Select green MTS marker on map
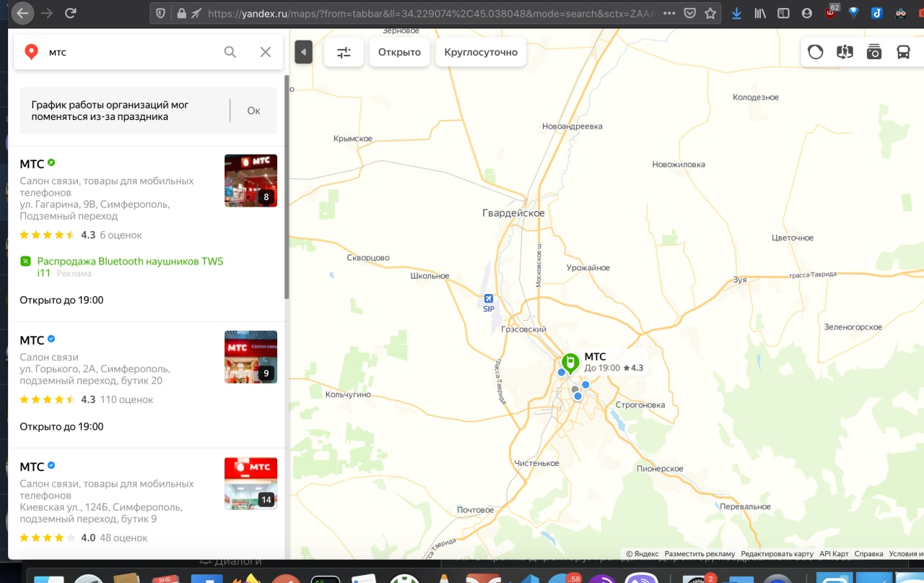The height and width of the screenshot is (583, 924). click(x=570, y=363)
